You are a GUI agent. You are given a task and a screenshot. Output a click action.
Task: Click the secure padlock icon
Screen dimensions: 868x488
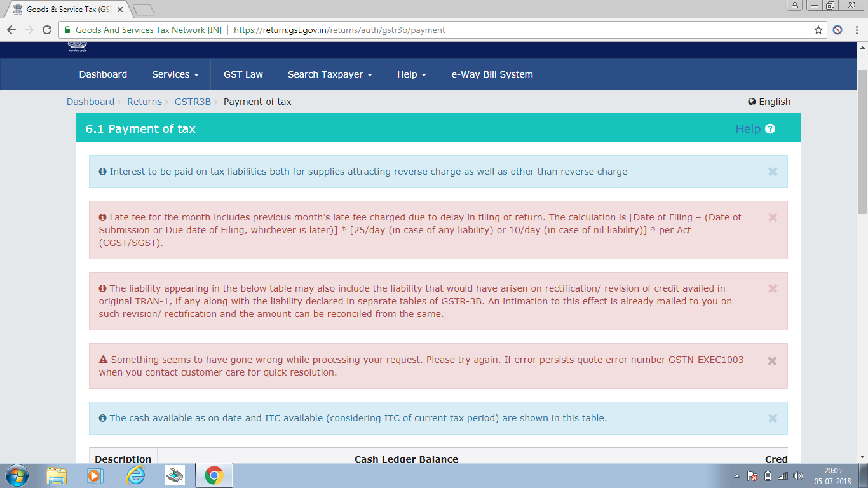[x=68, y=30]
